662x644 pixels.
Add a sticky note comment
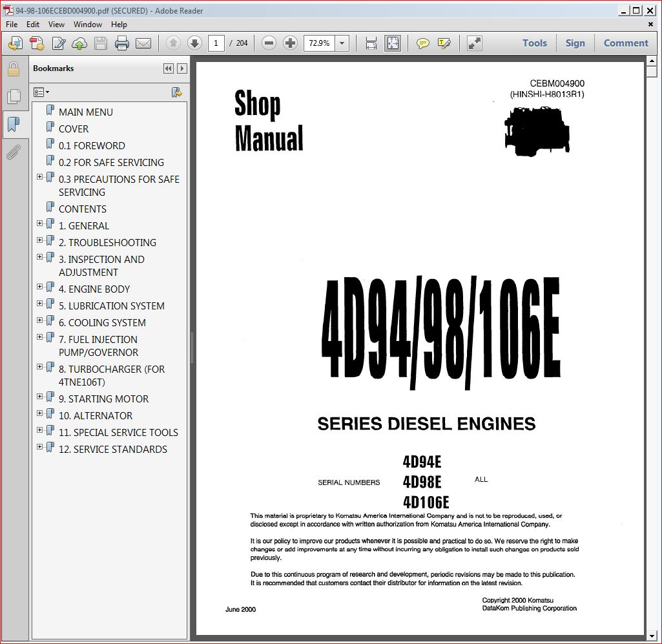click(423, 43)
